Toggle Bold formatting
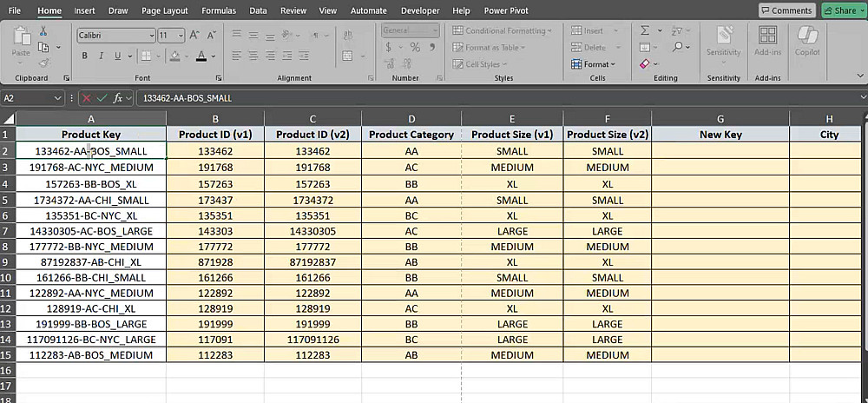This screenshot has width=868, height=403. pos(85,56)
